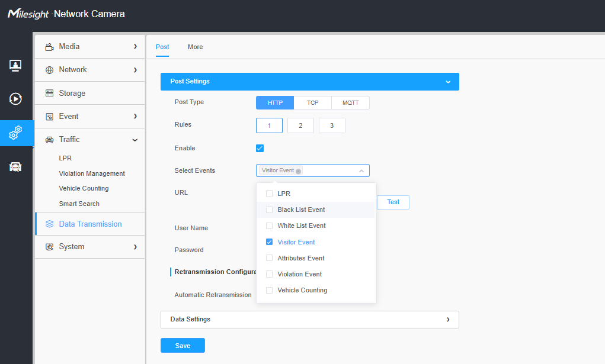This screenshot has width=605, height=364.
Task: Open the live view monitor icon
Action: coord(15,66)
